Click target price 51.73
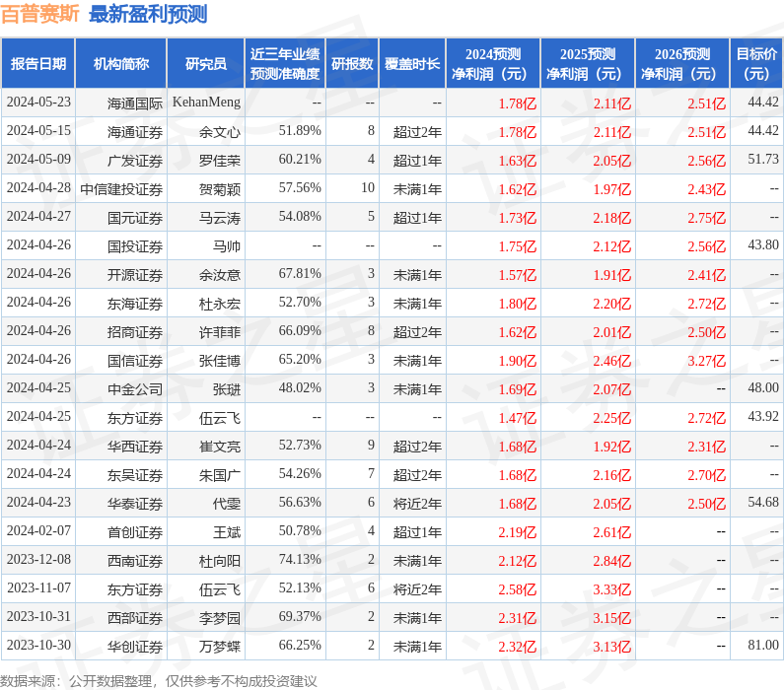The width and height of the screenshot is (784, 690). 763,159
